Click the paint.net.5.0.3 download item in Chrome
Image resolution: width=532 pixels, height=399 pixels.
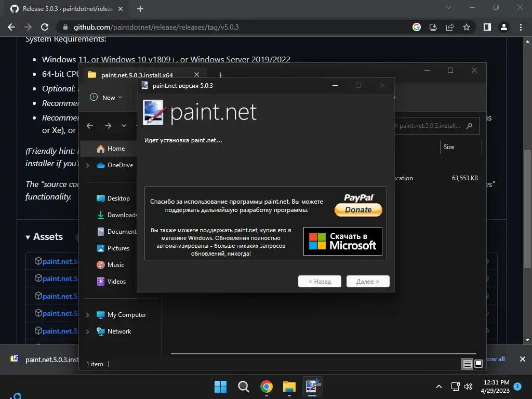click(x=44, y=360)
